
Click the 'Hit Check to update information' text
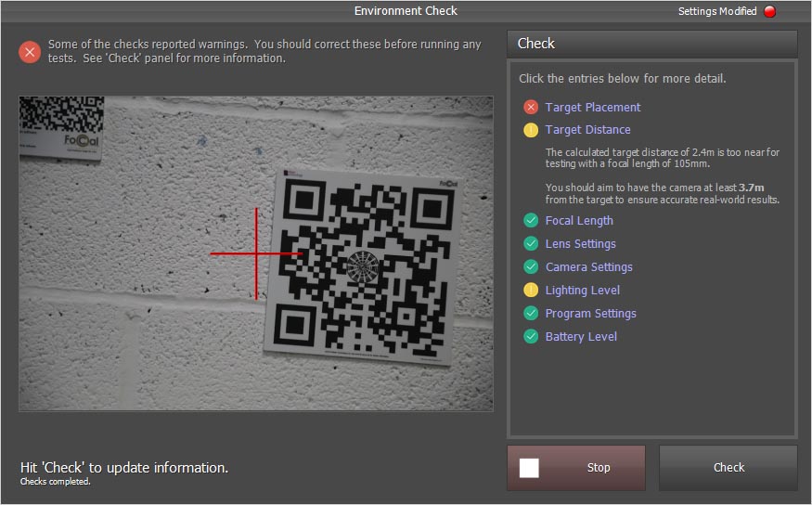(x=124, y=468)
